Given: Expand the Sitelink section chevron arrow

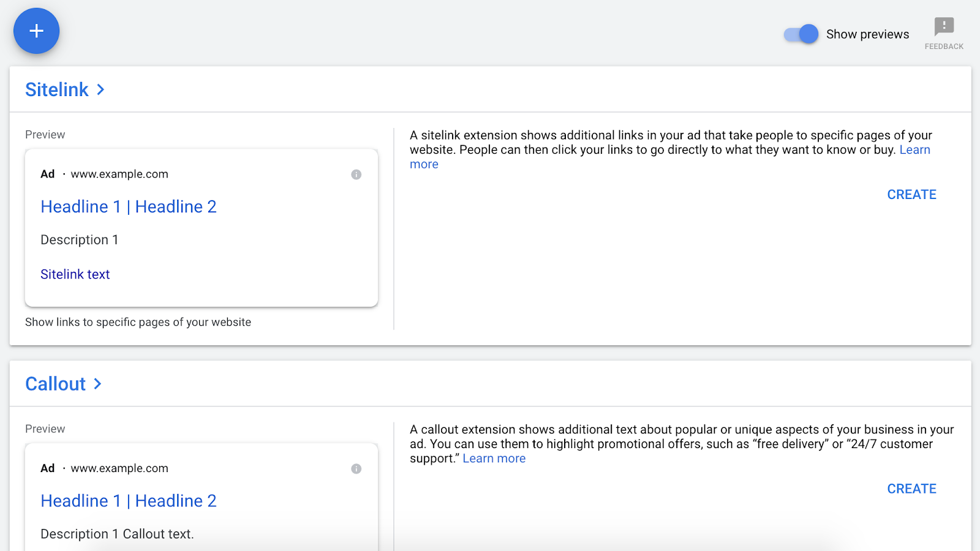Looking at the screenshot, I should pyautogui.click(x=101, y=90).
